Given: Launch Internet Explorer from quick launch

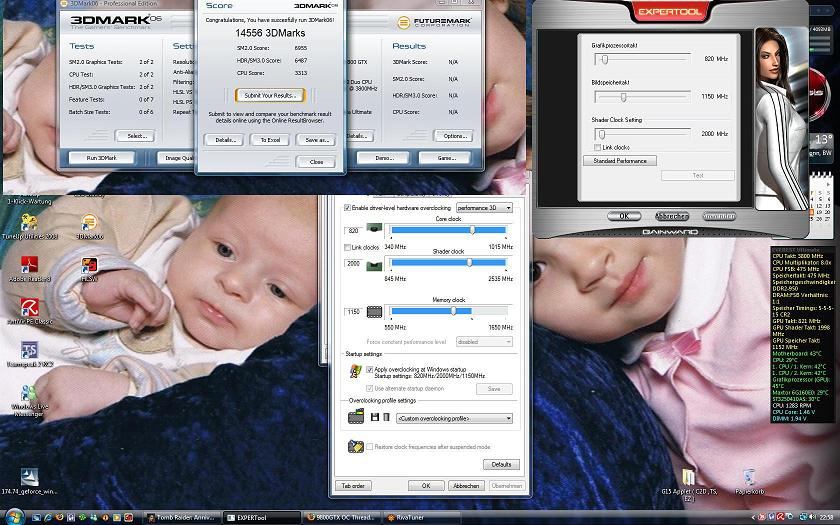Looking at the screenshot, I should (x=47, y=517).
